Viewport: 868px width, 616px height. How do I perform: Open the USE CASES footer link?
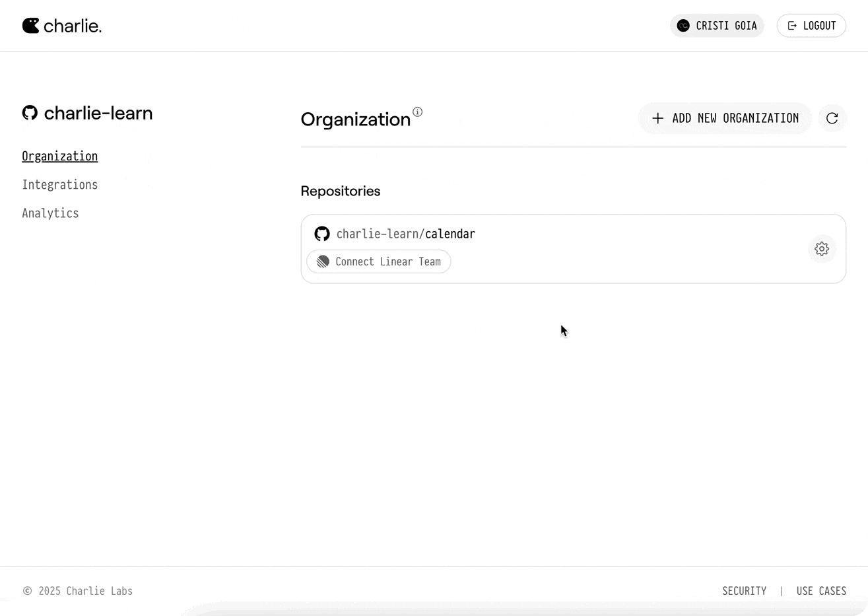[821, 591]
